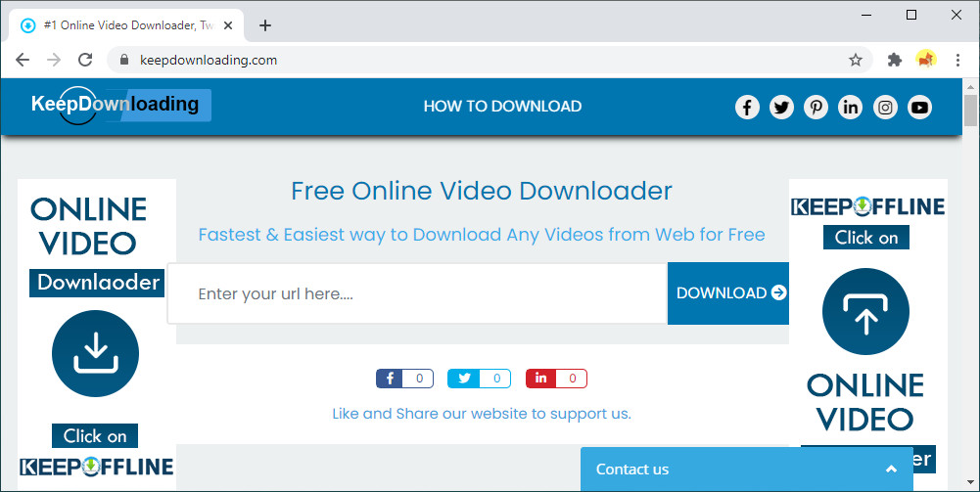Share via the Twitter share counter button

pos(479,379)
